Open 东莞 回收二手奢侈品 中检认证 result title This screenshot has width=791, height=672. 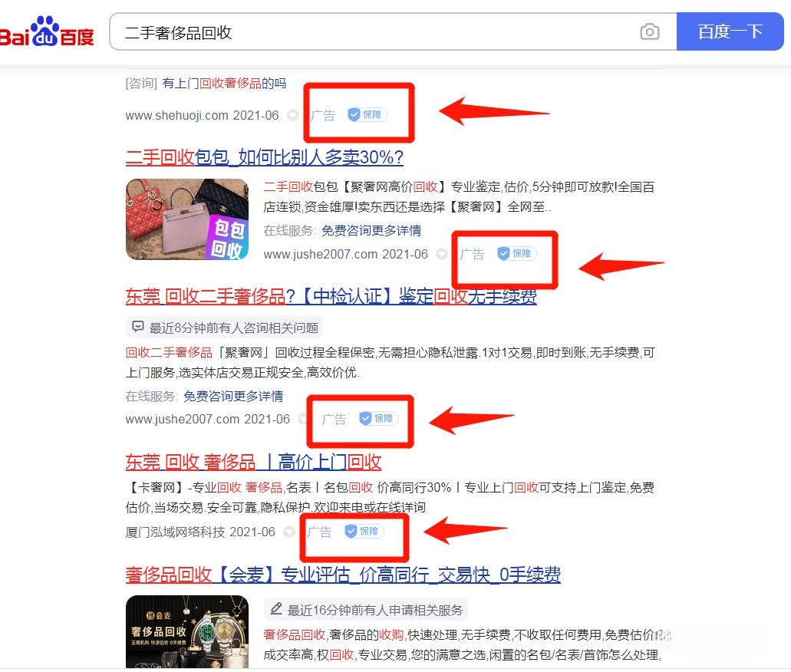point(331,296)
